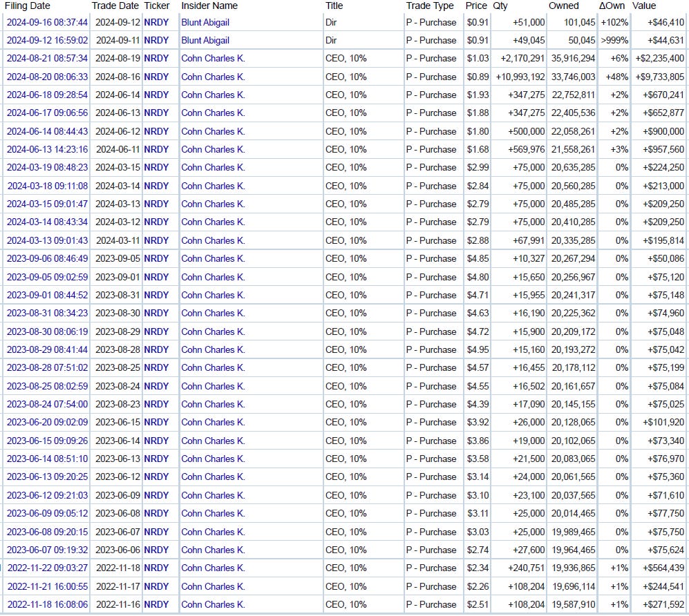The width and height of the screenshot is (689, 616).
Task: Select the owned amount 19,587,910
Action: 574,604
